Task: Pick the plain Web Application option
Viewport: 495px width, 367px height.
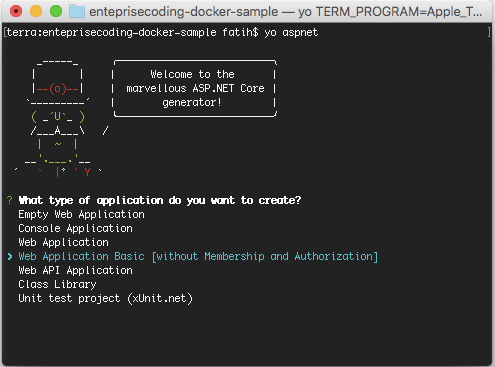Action: [63, 243]
